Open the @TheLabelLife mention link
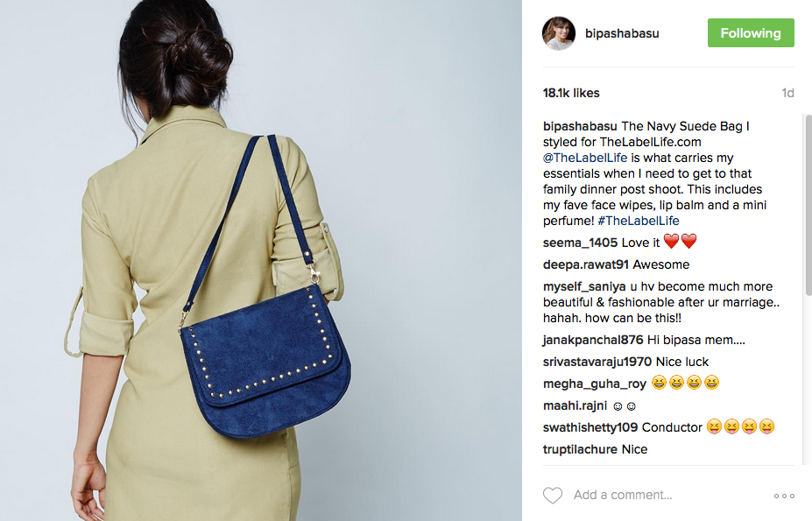Viewport: 812px width, 521px height. [x=585, y=158]
